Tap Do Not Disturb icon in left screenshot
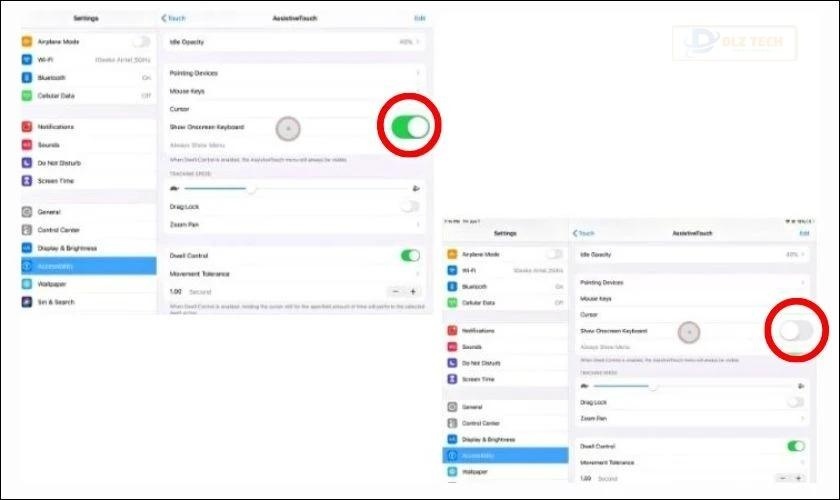This screenshot has height=500, width=840. (x=27, y=163)
